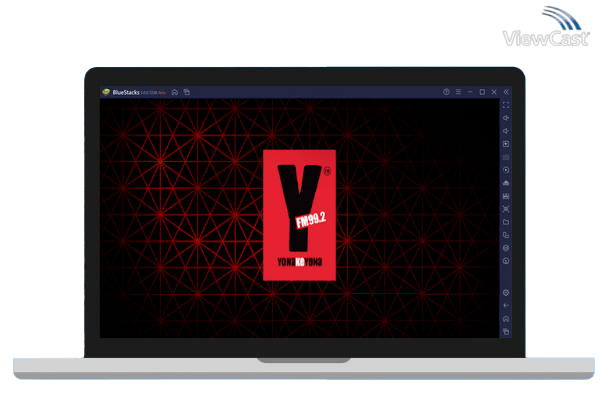Click the BlueStacks logo in the title bar

(x=106, y=92)
